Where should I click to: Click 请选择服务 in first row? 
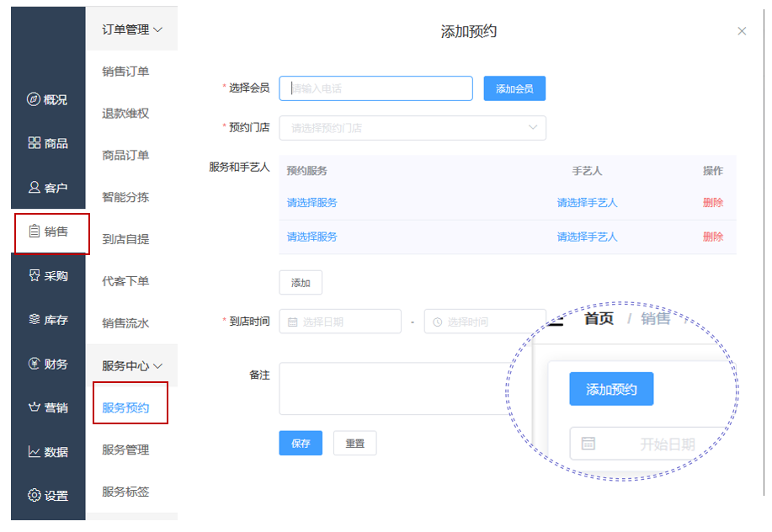click(311, 202)
